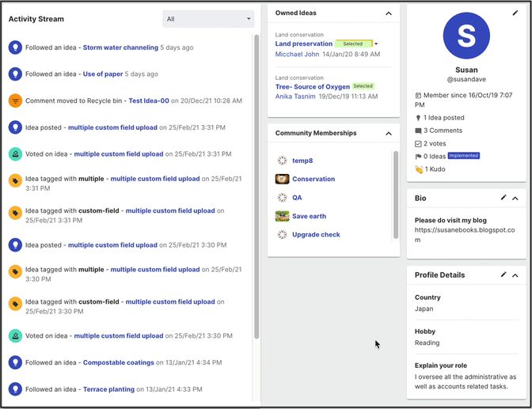Viewport: 532px width, 409px height.
Task: Open Micchael John's profile link
Action: [x=297, y=55]
